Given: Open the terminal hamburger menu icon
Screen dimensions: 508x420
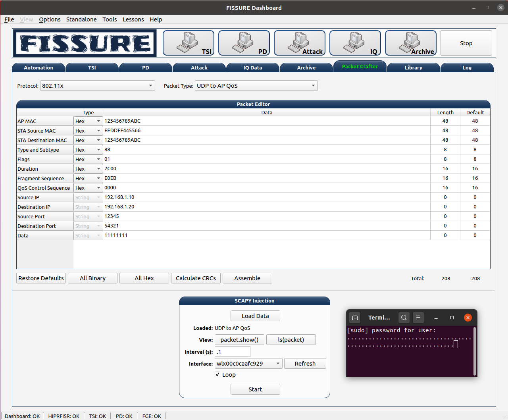Looking at the screenshot, I should pos(418,318).
